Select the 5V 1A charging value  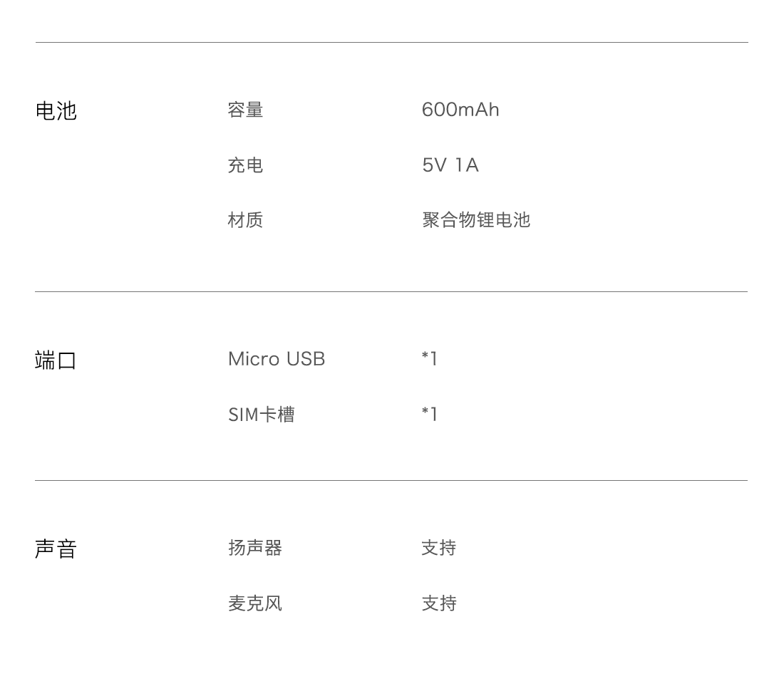coord(450,165)
